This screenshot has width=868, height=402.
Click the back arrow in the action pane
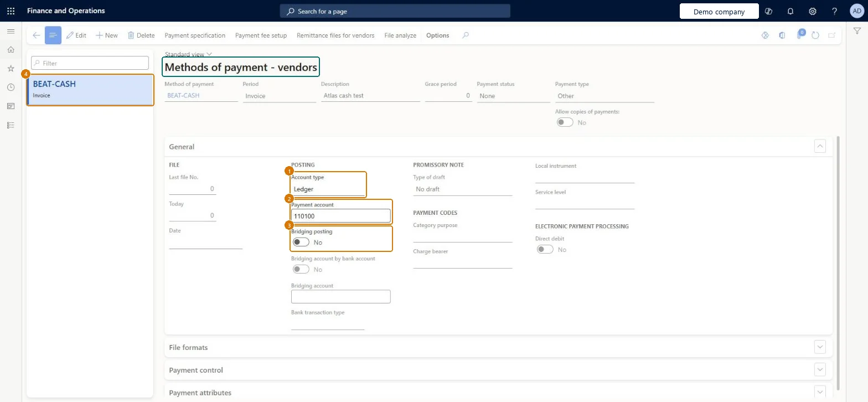pos(37,35)
